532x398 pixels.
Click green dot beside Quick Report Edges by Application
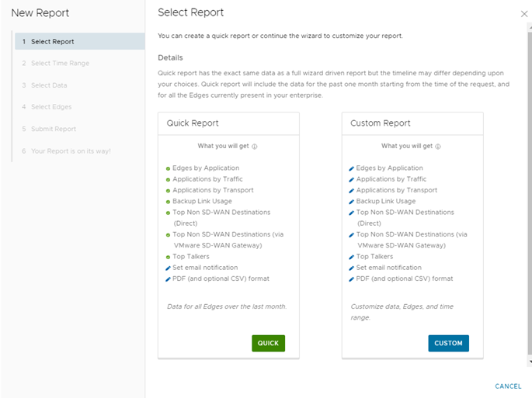click(x=168, y=168)
